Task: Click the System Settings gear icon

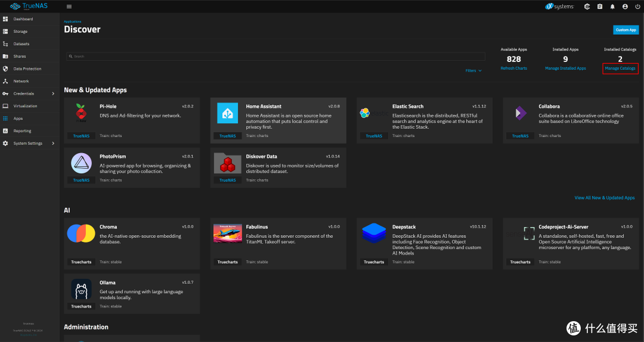Action: (x=5, y=143)
